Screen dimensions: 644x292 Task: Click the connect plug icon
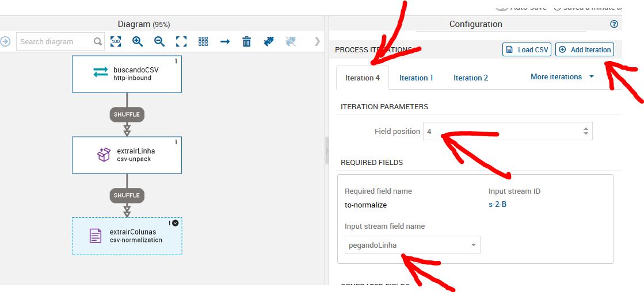[268, 41]
